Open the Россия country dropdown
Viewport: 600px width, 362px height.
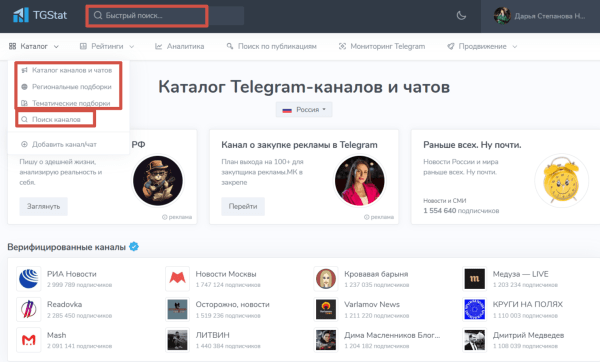[x=304, y=110]
